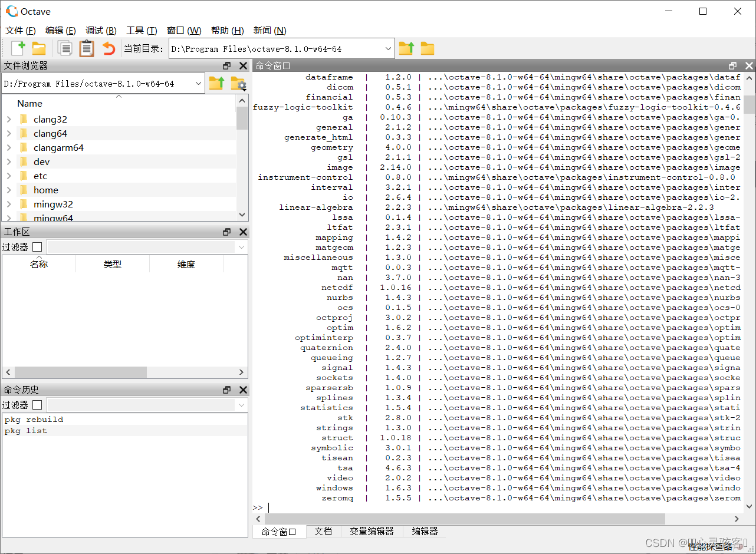The image size is (756, 554).
Task: Sort workspace by 名称 column
Action: pos(39,265)
